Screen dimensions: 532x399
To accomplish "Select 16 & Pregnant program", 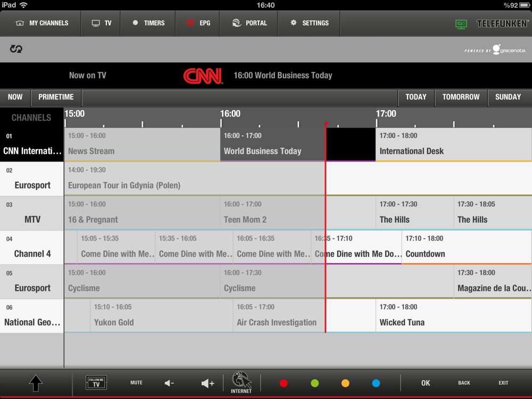I will pyautogui.click(x=142, y=213).
